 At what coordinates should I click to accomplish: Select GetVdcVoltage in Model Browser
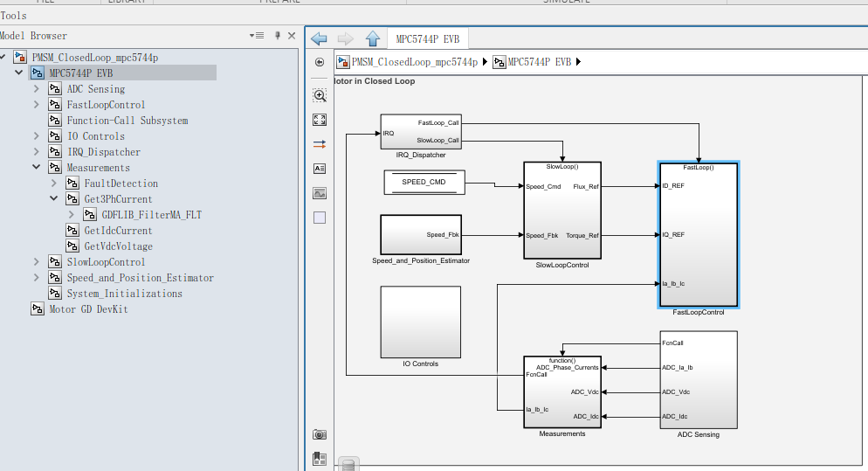click(119, 246)
